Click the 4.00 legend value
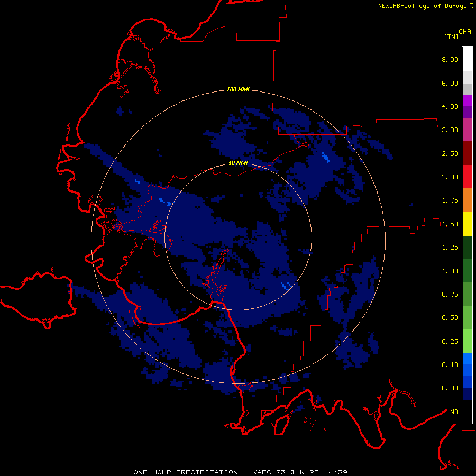Screen dimensions: 476x476 coord(450,106)
